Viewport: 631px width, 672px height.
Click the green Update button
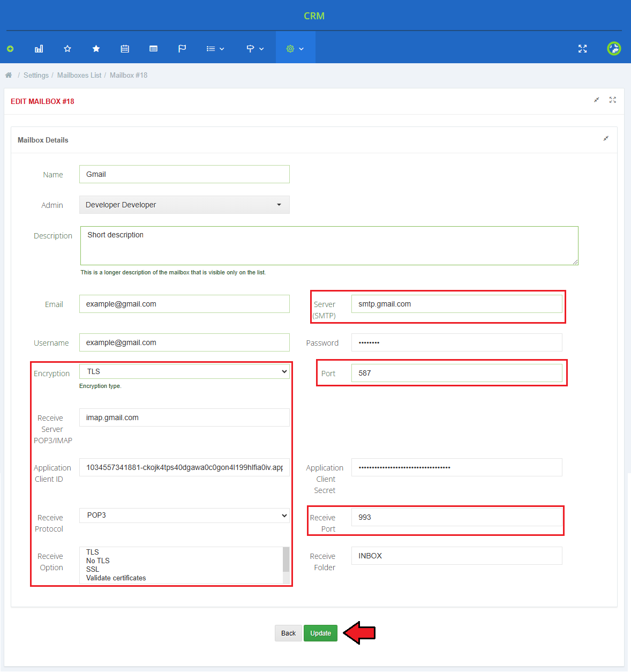tap(320, 633)
